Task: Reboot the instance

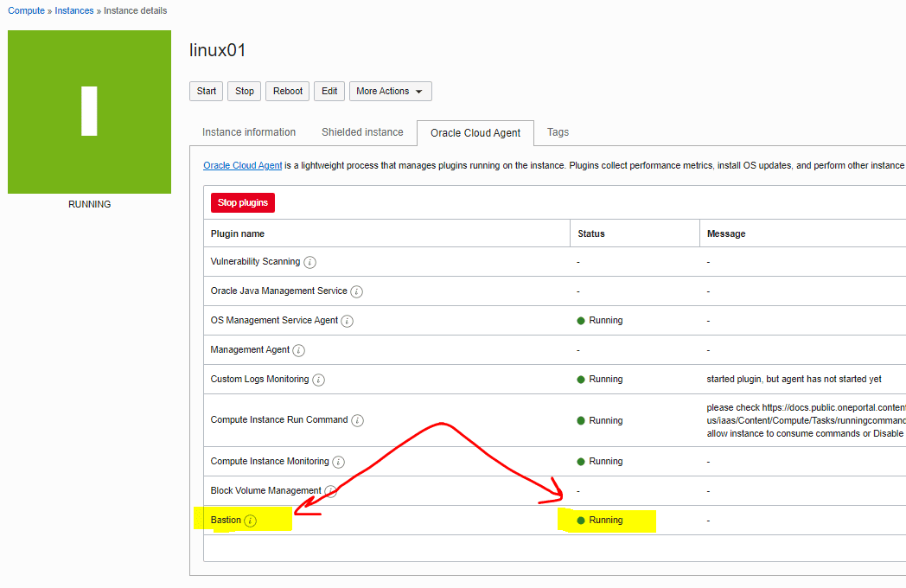Action: click(288, 92)
